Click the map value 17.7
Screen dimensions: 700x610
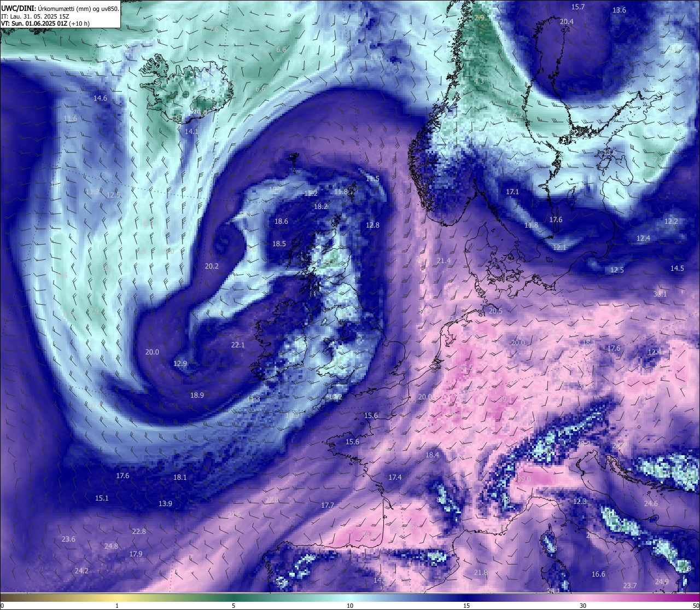pos(328,506)
